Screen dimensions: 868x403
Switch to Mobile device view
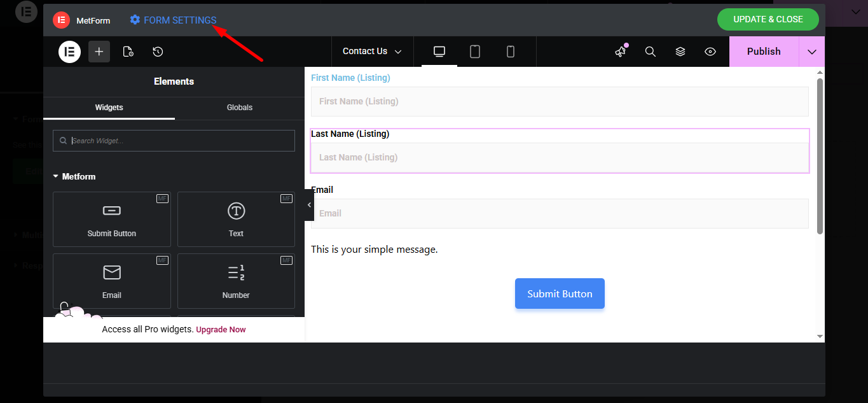[x=511, y=52]
